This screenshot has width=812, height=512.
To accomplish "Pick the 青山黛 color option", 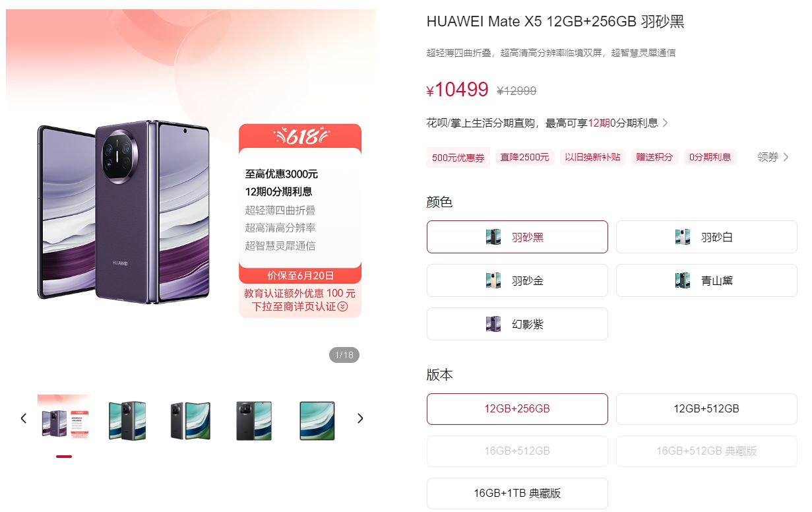I will pos(706,280).
